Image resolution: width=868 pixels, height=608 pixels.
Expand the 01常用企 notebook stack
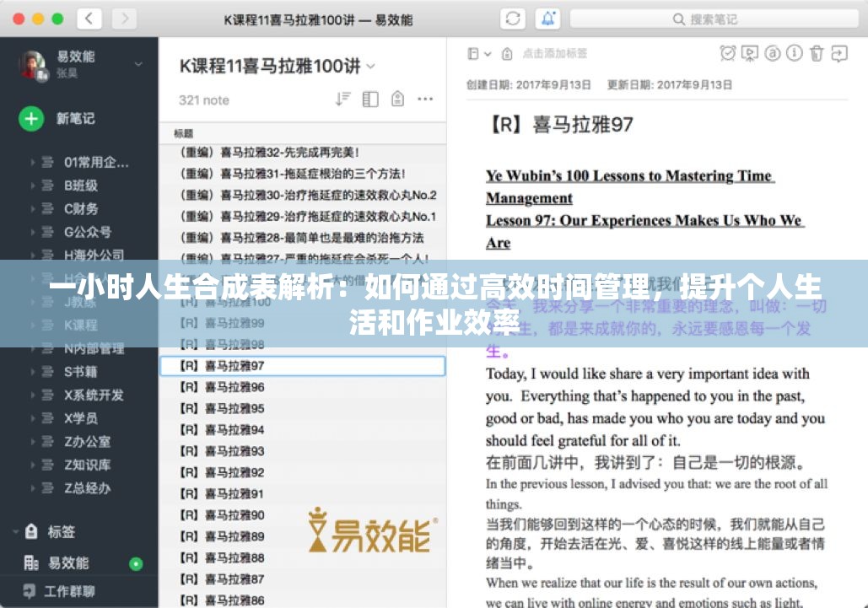tap(33, 162)
